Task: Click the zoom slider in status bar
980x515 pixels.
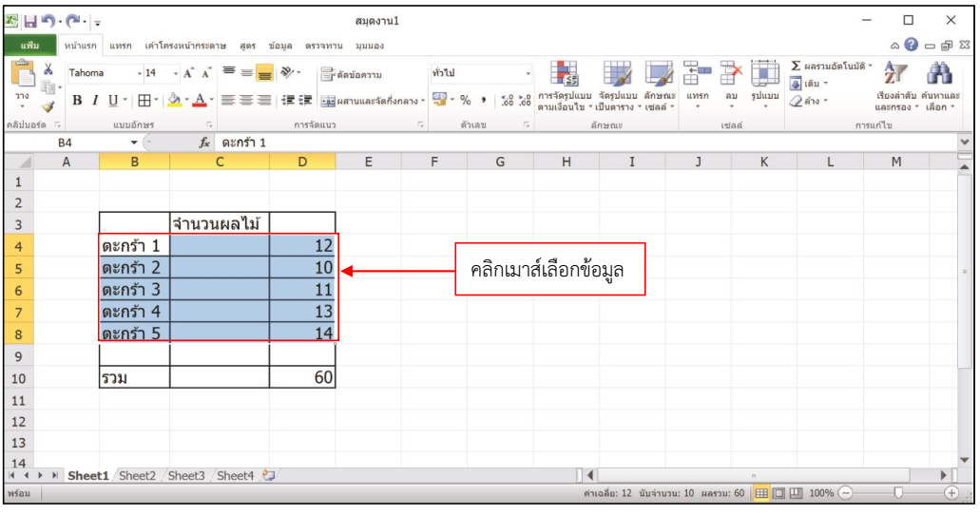Action: click(x=898, y=493)
